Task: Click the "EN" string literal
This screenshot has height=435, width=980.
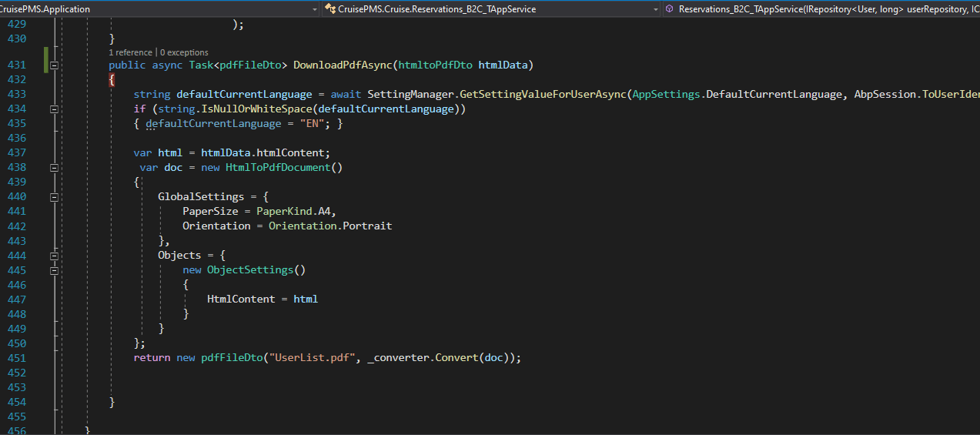Action: click(312, 124)
